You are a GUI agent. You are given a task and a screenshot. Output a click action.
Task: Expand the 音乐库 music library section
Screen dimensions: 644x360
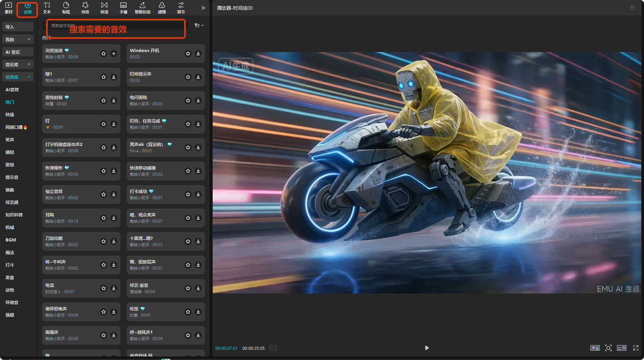pos(18,65)
